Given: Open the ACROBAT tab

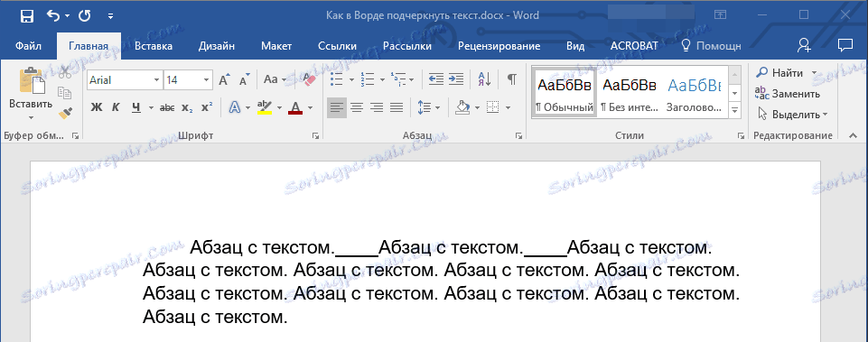Looking at the screenshot, I should tap(634, 46).
